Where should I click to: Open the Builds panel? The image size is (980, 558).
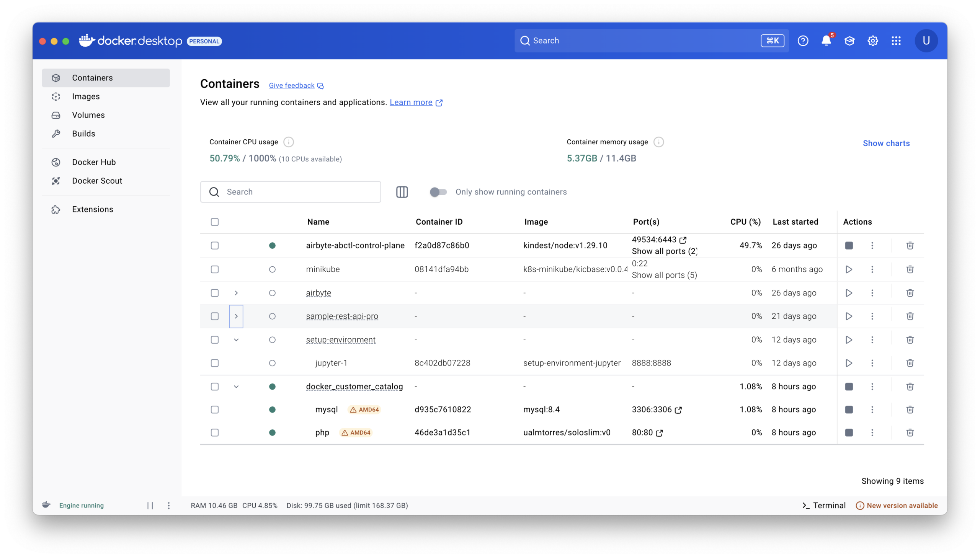click(x=83, y=133)
